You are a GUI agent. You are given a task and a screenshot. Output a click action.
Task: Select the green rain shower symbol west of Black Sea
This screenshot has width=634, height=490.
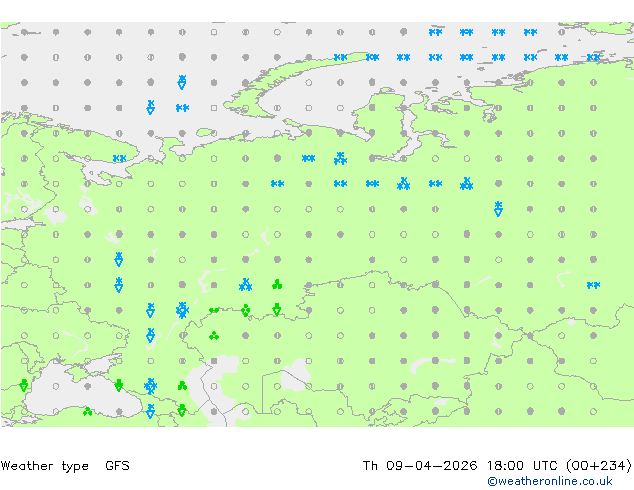tap(24, 386)
